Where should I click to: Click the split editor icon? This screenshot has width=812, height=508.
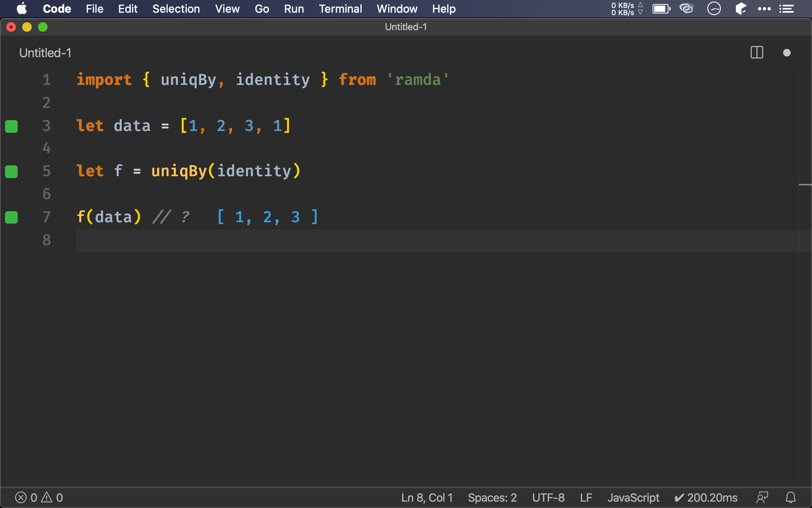(x=756, y=52)
